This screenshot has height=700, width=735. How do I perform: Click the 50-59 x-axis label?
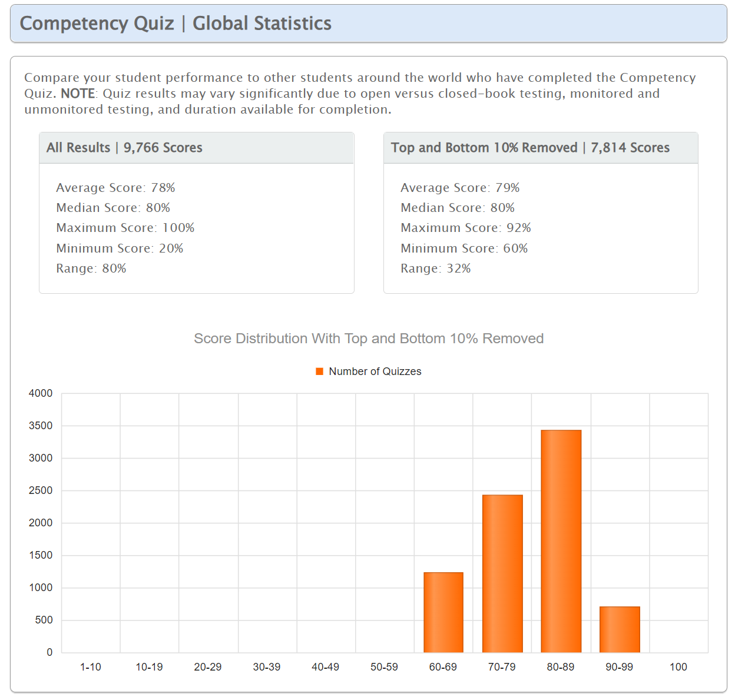[x=384, y=667]
